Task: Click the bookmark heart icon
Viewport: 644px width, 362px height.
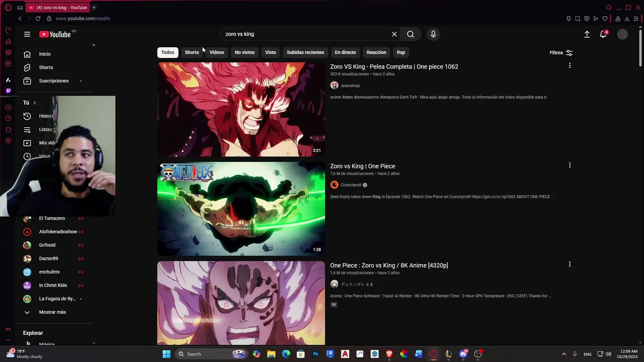Action: coord(605,19)
